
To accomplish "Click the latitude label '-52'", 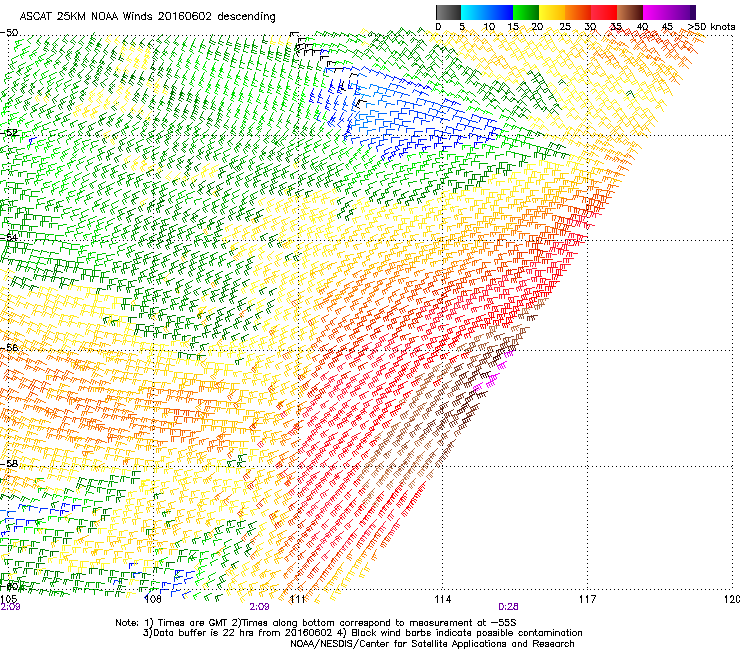I will coord(9,133).
